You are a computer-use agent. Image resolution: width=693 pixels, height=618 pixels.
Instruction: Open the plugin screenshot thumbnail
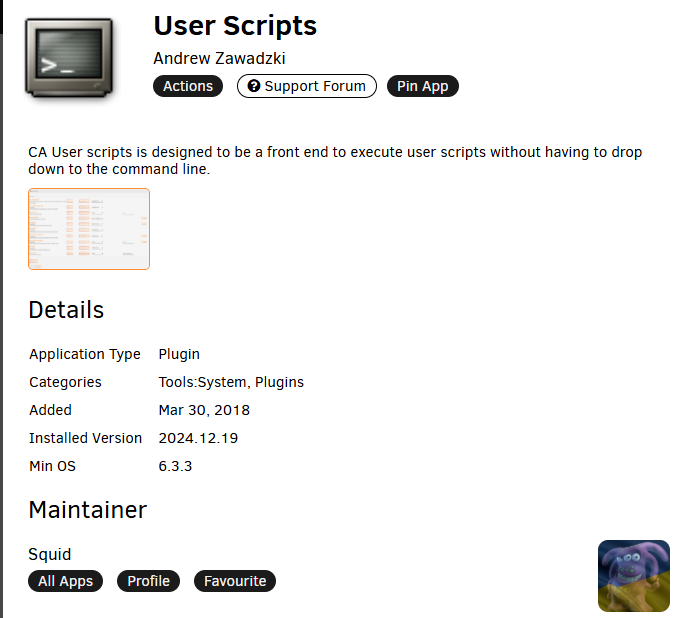89,229
